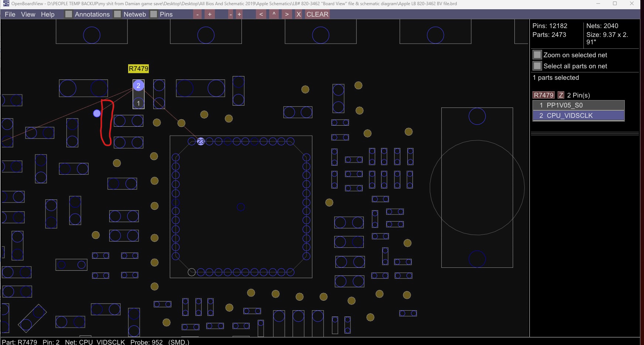Screen dimensions: 644x345
Task: Click the < rotate-left toolbar button
Action: point(261,14)
